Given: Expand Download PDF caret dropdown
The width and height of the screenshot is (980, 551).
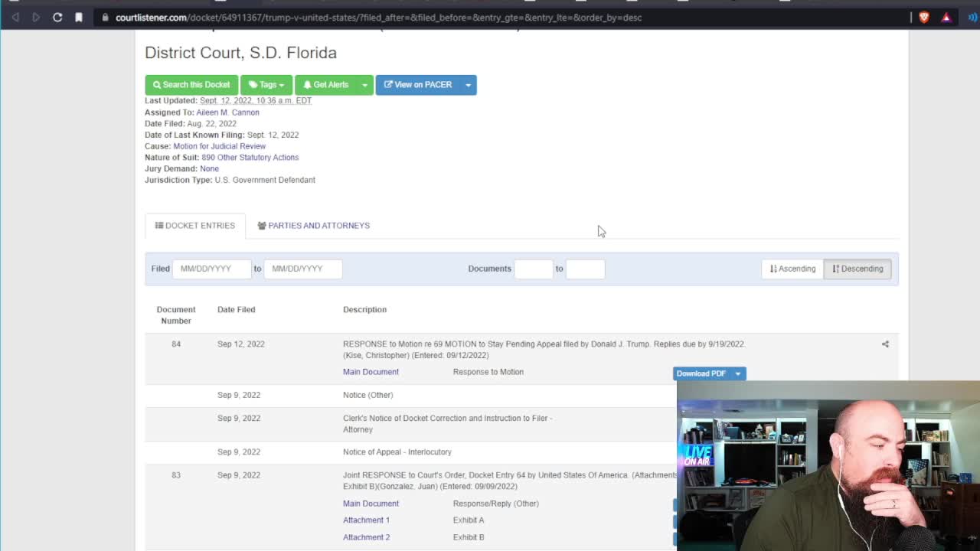Looking at the screenshot, I should click(738, 373).
